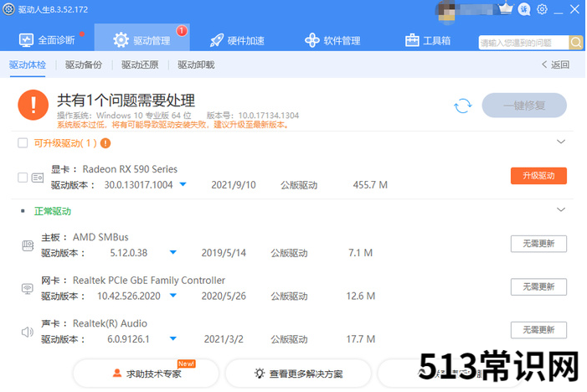Click the Realtek network card icon
The width and height of the screenshot is (587, 392).
[x=28, y=289]
